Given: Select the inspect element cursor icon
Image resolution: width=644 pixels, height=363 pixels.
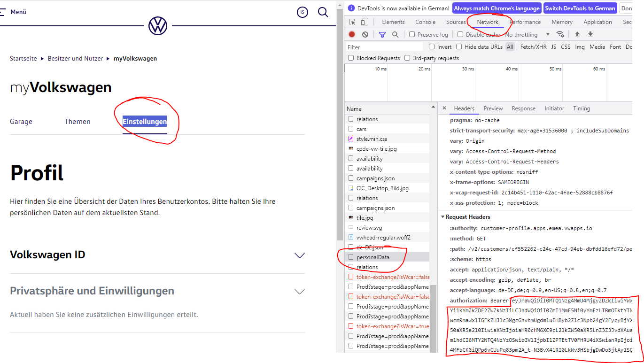Looking at the screenshot, I should click(352, 22).
